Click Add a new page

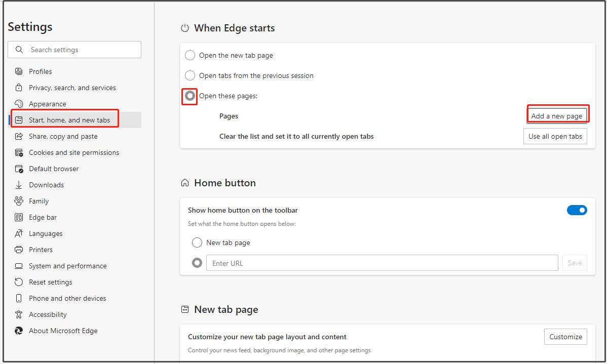(557, 114)
